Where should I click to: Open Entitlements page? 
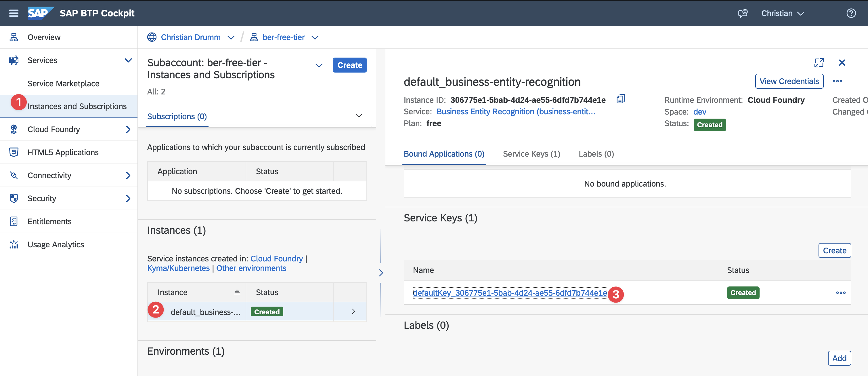coord(49,221)
